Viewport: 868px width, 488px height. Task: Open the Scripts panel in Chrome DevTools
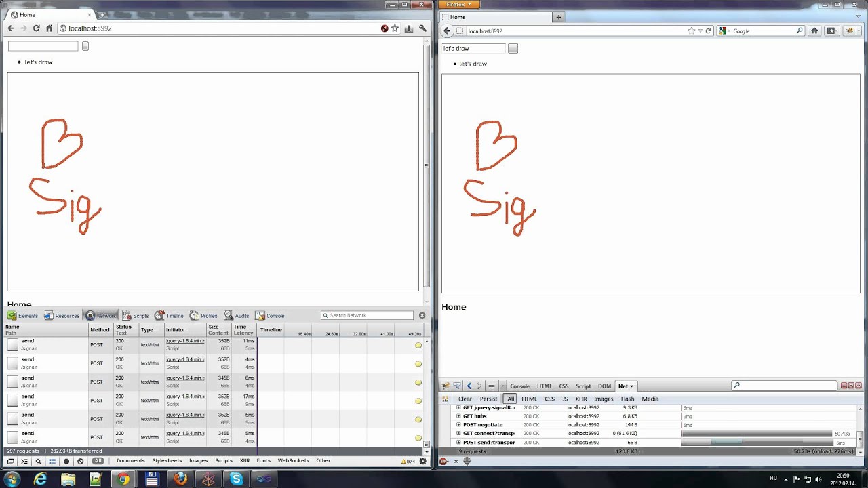tap(135, 316)
